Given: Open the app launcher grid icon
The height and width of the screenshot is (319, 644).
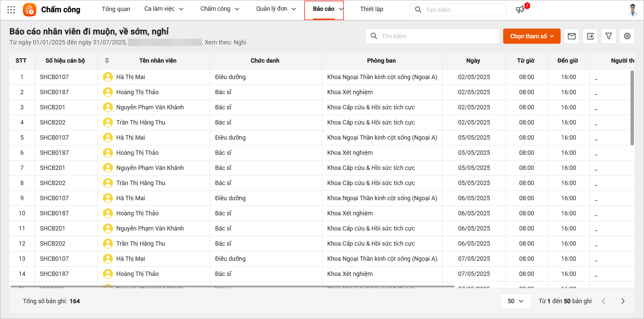Looking at the screenshot, I should tap(11, 10).
